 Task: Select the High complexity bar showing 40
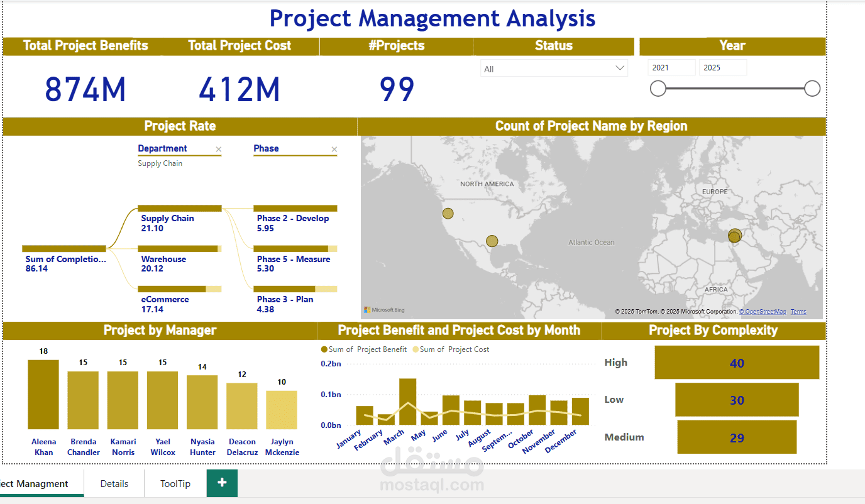pos(737,363)
